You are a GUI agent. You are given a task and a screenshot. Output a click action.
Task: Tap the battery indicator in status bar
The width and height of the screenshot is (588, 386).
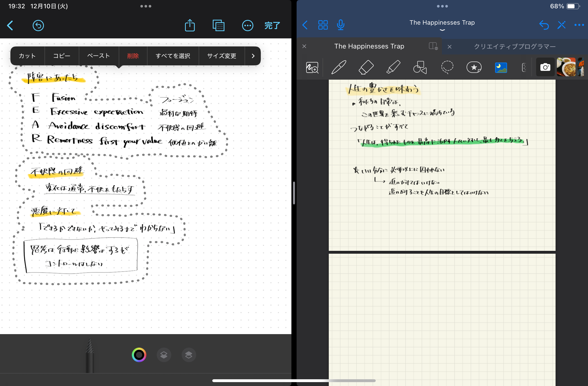573,6
